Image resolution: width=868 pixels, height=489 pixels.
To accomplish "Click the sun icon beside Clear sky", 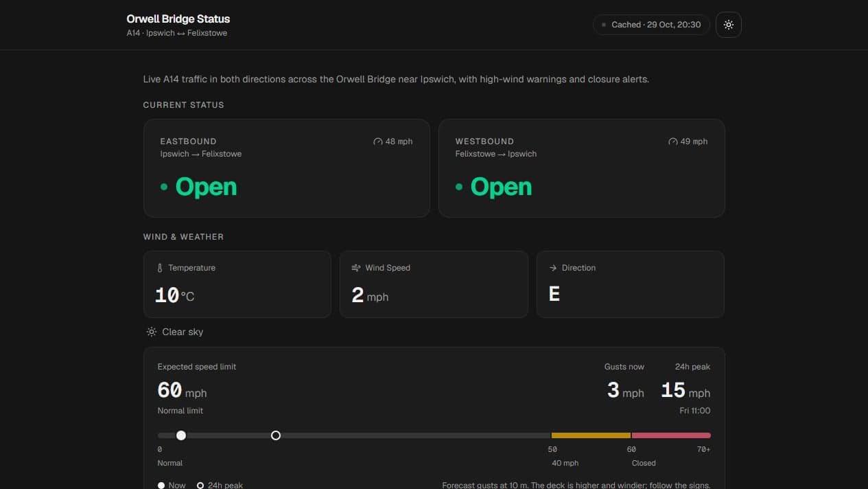I will tap(152, 332).
